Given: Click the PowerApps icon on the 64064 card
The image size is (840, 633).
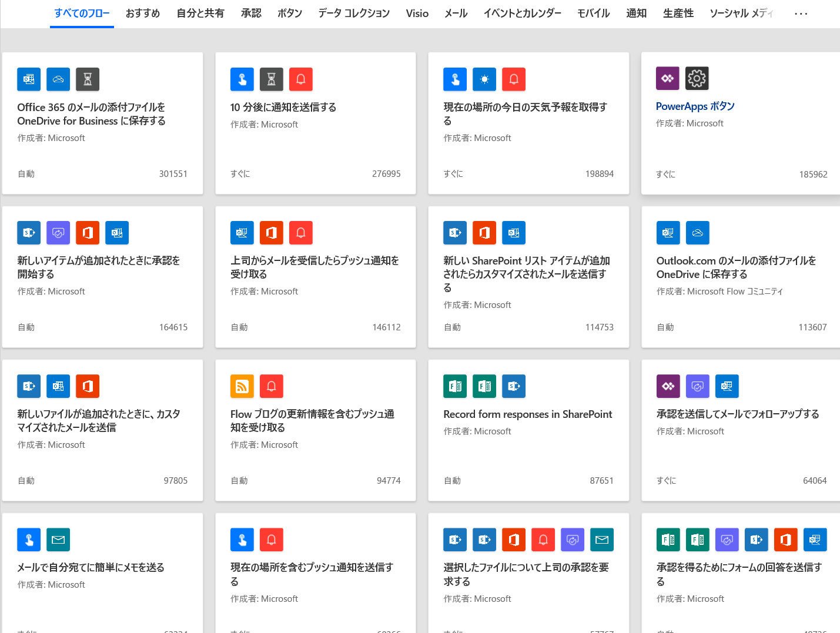Looking at the screenshot, I should [x=668, y=386].
